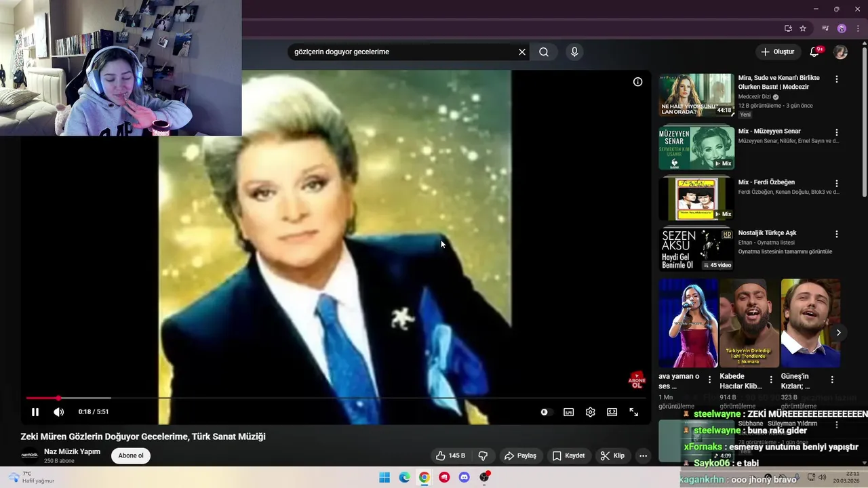Open options for Mira, Sude ve Kenan video
Image resolution: width=868 pixels, height=488 pixels.
tap(837, 79)
